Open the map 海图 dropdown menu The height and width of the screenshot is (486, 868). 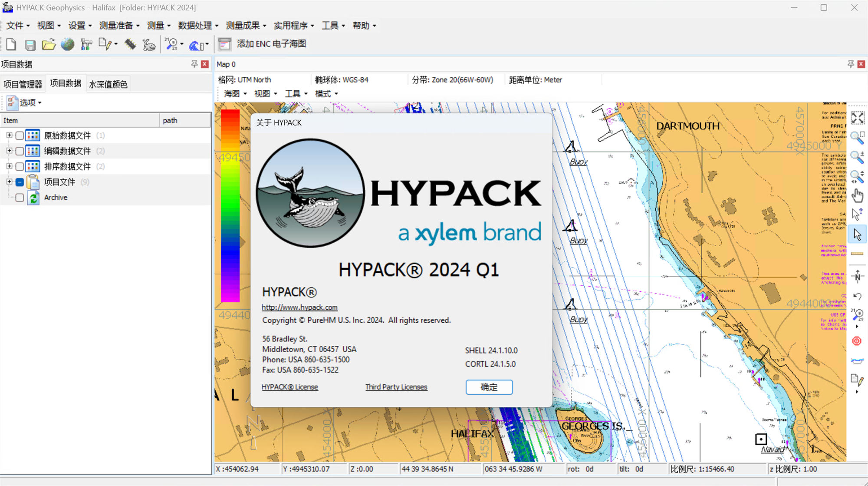235,94
